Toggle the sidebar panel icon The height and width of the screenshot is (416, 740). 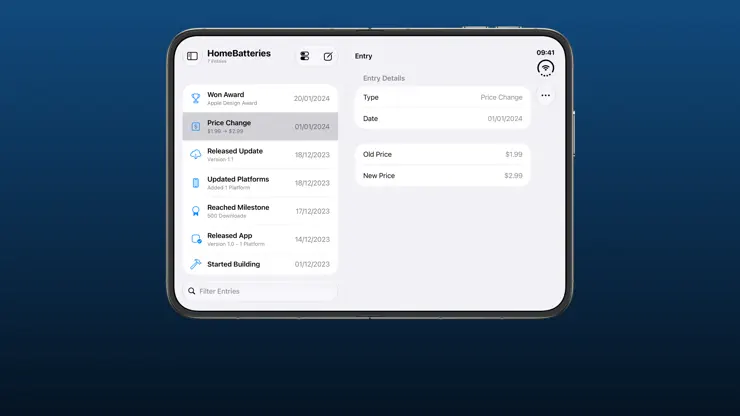click(x=192, y=56)
